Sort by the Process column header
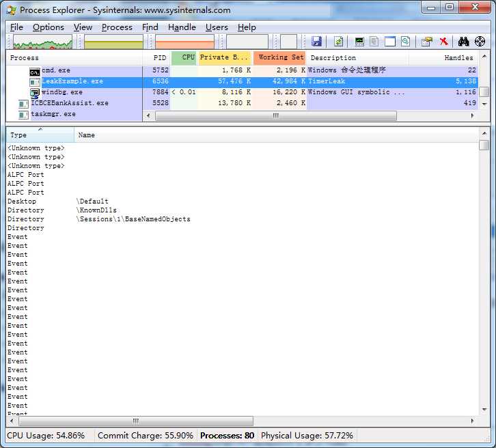This screenshot has width=496, height=448. pos(74,58)
